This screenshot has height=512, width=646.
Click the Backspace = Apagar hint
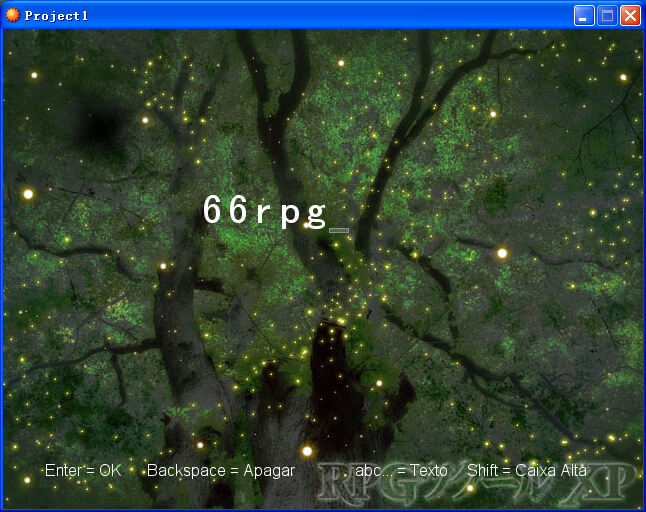click(x=221, y=471)
